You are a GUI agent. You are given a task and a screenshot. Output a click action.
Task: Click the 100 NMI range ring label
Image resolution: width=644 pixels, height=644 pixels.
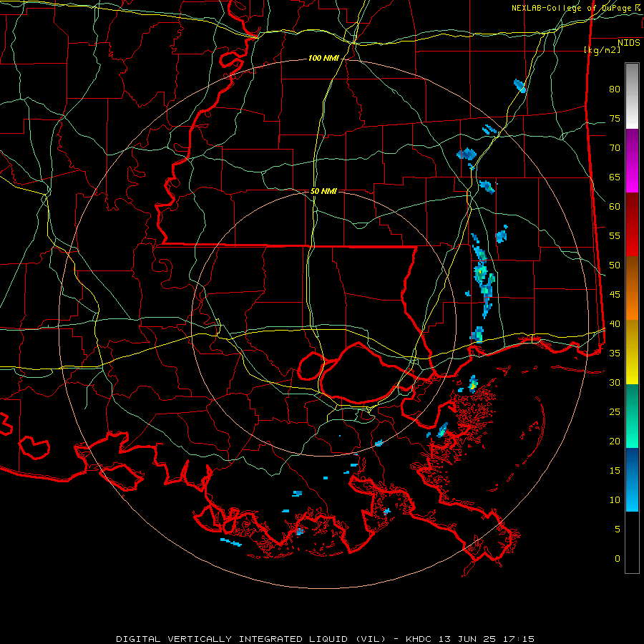pyautogui.click(x=323, y=59)
